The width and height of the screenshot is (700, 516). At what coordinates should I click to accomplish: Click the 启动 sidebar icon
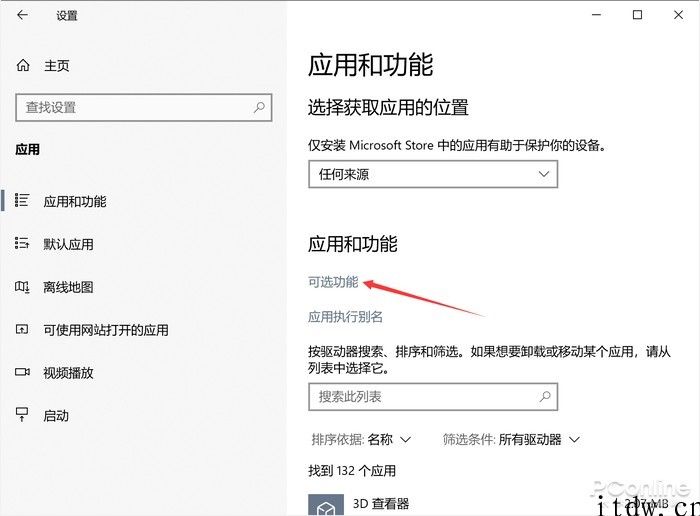[x=22, y=415]
